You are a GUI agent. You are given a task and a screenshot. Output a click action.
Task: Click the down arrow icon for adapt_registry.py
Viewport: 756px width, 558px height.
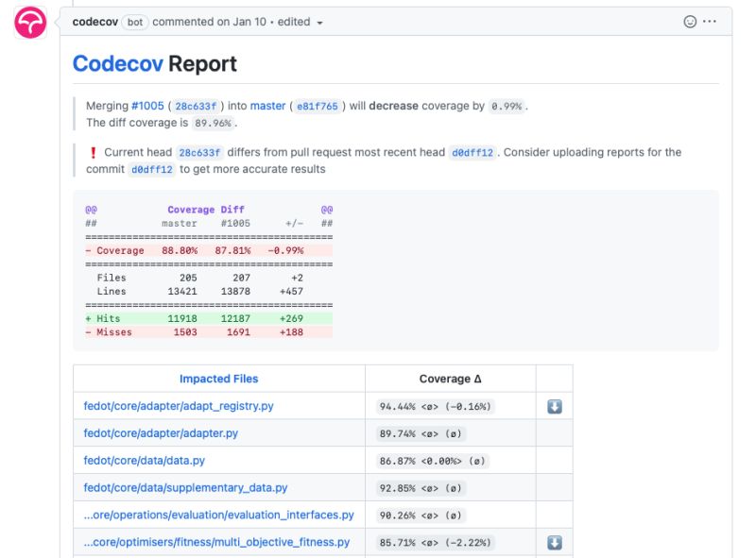pos(555,407)
